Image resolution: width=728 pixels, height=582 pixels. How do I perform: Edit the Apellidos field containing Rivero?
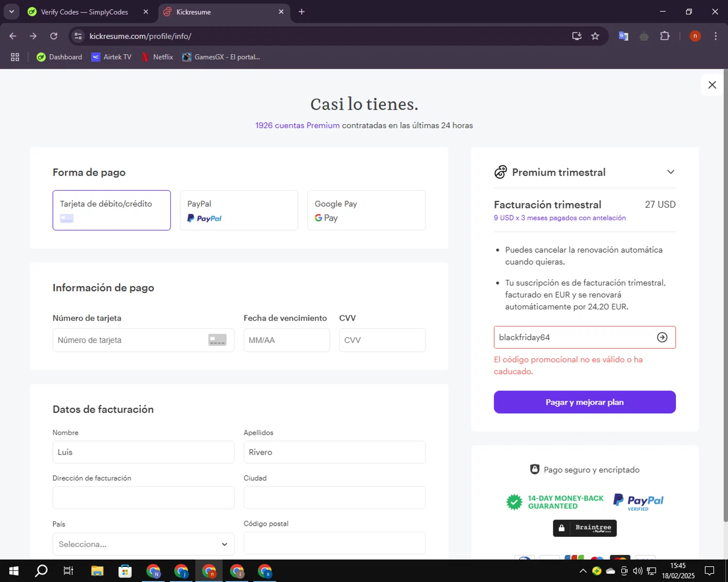(334, 452)
